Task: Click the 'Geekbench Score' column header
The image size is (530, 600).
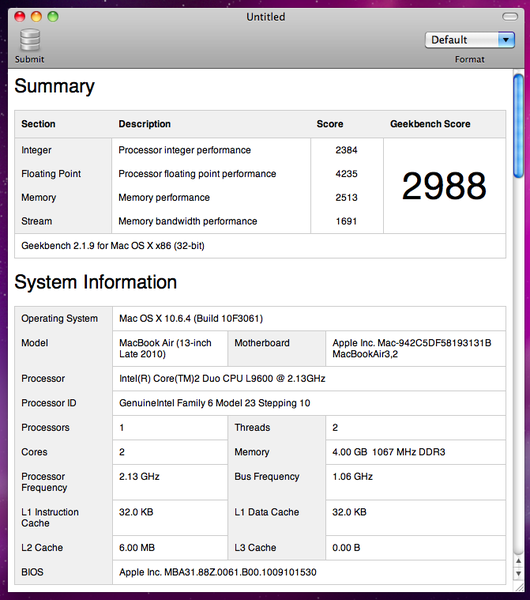Action: [430, 124]
